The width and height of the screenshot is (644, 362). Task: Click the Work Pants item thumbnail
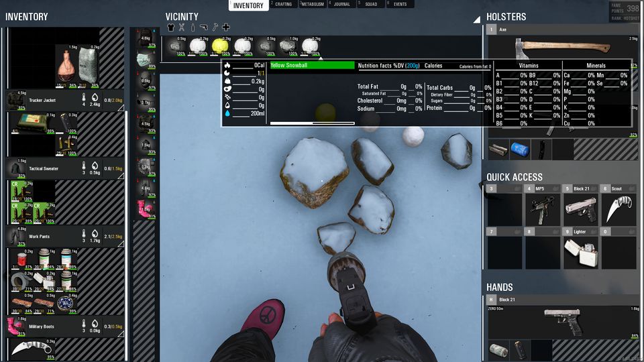[16, 237]
